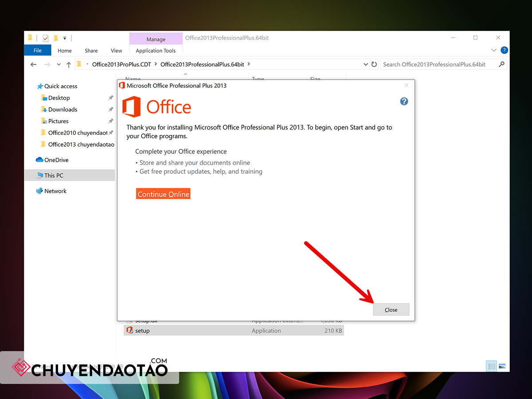
Task: Click the folder icon in address bar
Action: (79, 64)
